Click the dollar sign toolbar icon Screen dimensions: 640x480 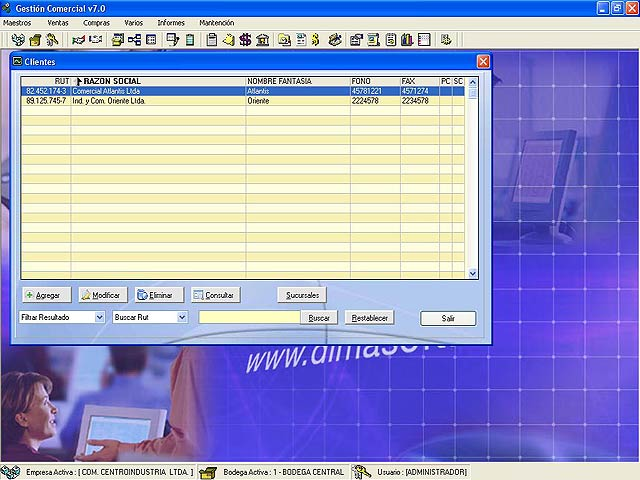(245, 40)
